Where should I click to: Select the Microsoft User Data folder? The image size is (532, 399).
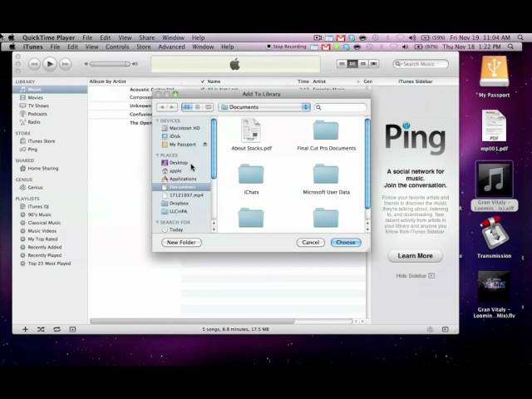pos(326,179)
